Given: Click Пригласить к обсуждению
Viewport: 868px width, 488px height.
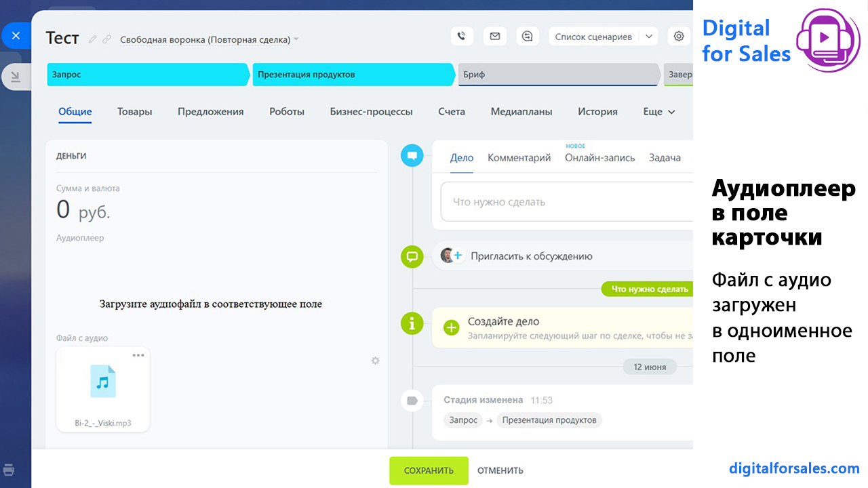Looking at the screenshot, I should click(x=532, y=256).
